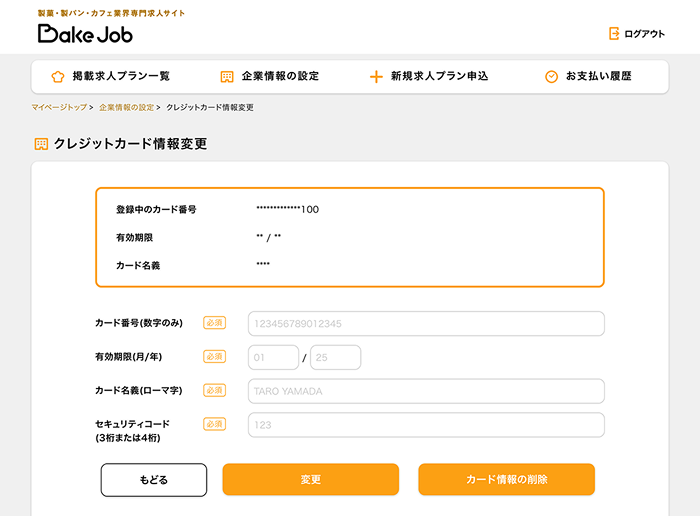The height and width of the screenshot is (516, 700).
Task: Click the Bake Job logo
Action: [x=85, y=33]
